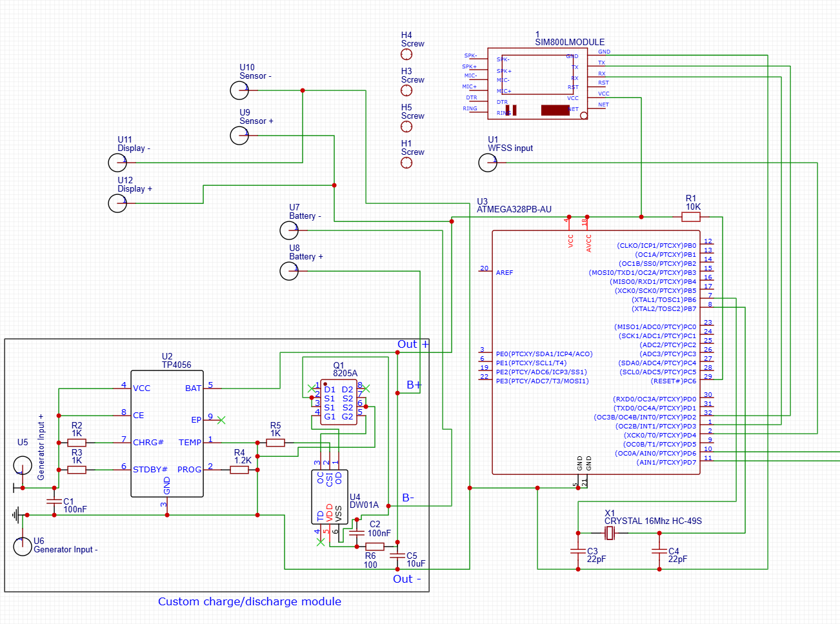Click the 'Custom charge/discharge module' caption
Screen dimensions: 840x624
coord(250,601)
